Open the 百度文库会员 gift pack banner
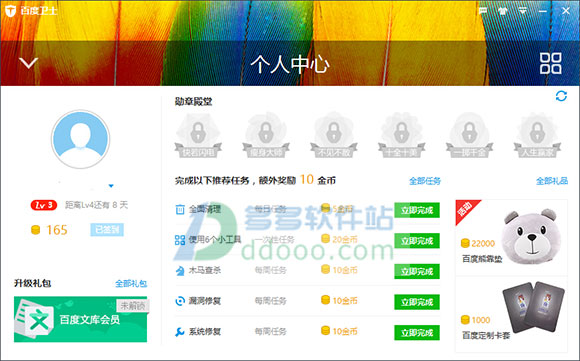The height and width of the screenshot is (361, 580). coord(80,319)
